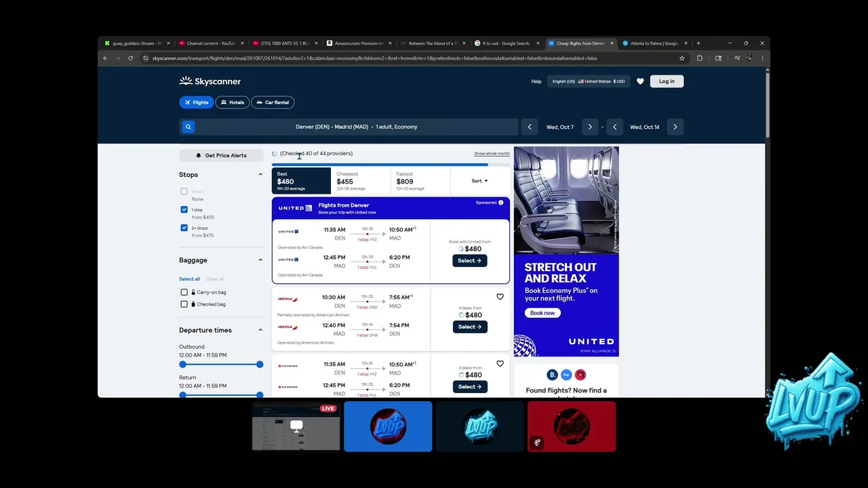Select the blue LVUP scene thumbnail
The width and height of the screenshot is (868, 488).
point(388,426)
